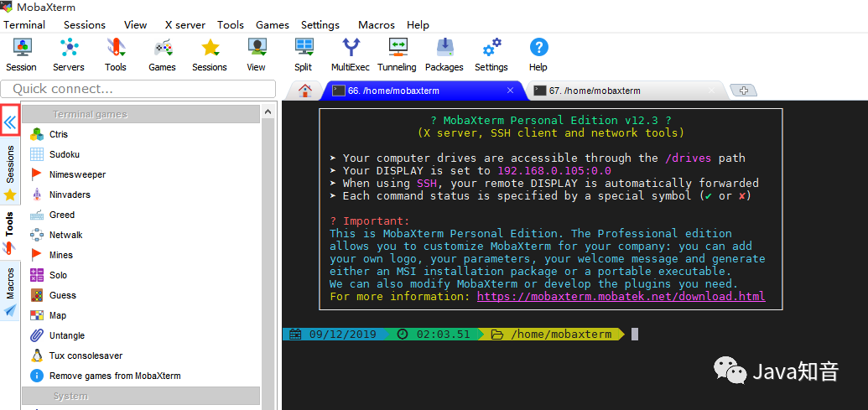Open the Games menu
The image size is (868, 410).
[x=273, y=25]
